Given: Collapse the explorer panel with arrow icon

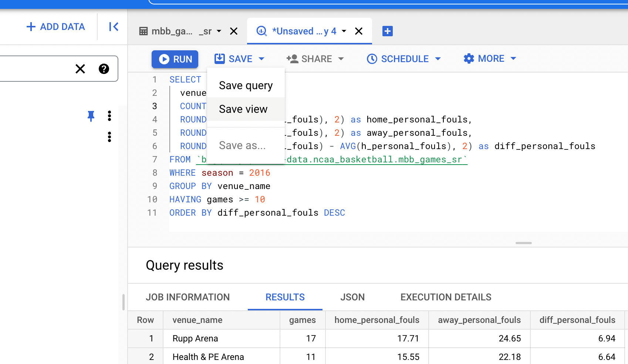Looking at the screenshot, I should click(114, 27).
